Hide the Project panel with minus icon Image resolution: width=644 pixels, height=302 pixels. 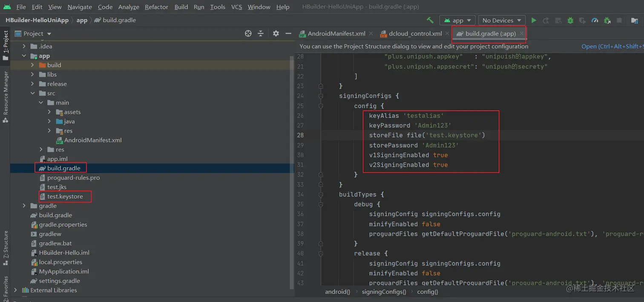[288, 33]
